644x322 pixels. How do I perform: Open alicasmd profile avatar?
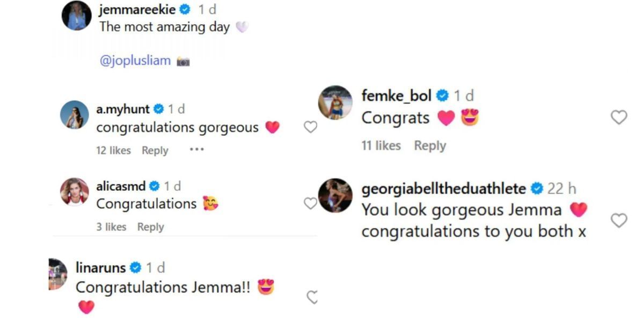74,192
